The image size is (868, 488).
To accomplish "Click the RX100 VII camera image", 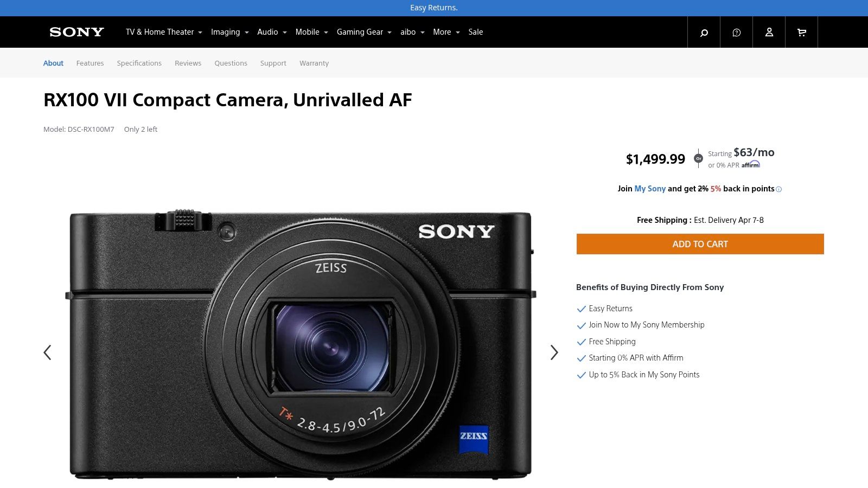I will click(301, 345).
